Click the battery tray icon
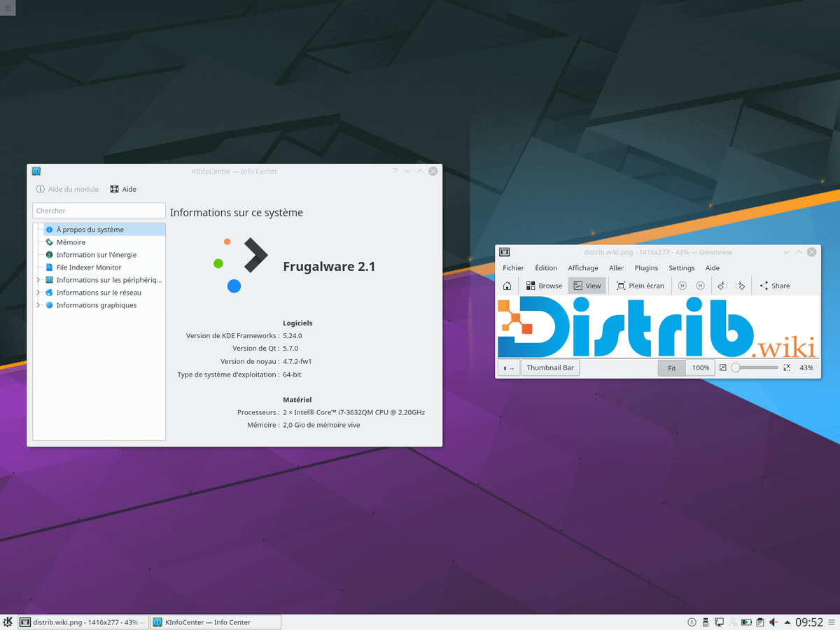840x630 pixels. [x=746, y=622]
